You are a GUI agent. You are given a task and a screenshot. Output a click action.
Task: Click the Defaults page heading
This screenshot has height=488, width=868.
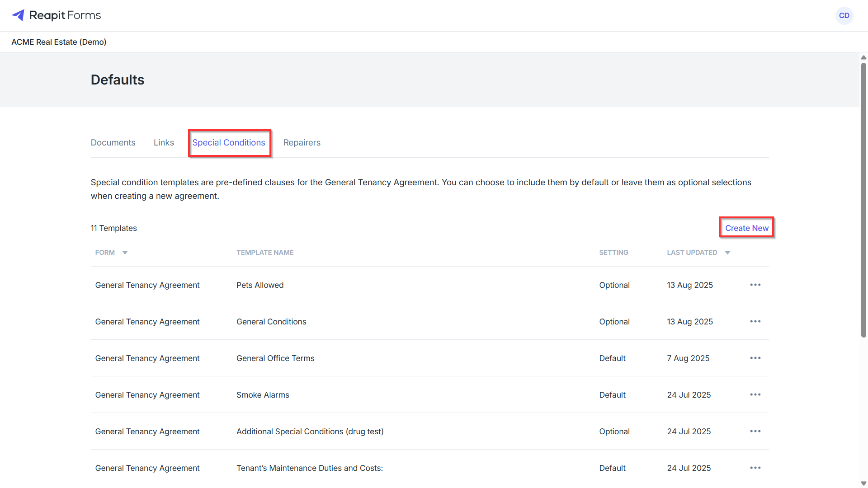point(118,80)
